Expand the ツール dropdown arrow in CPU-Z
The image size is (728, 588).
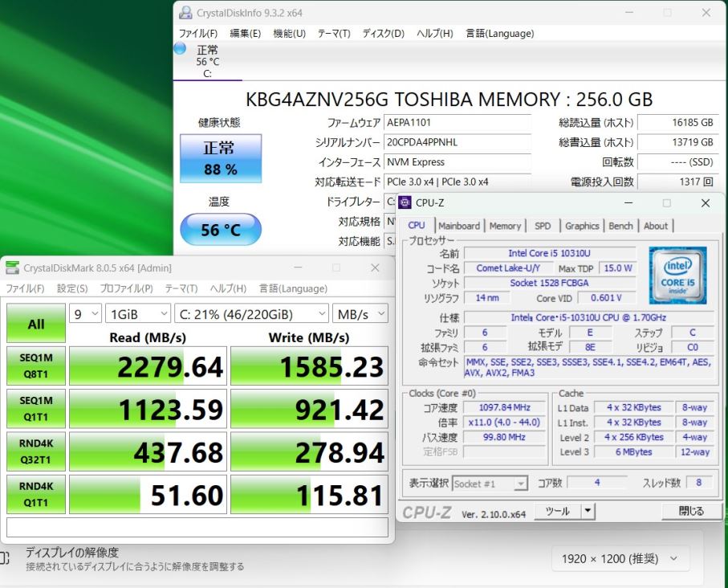pos(588,511)
